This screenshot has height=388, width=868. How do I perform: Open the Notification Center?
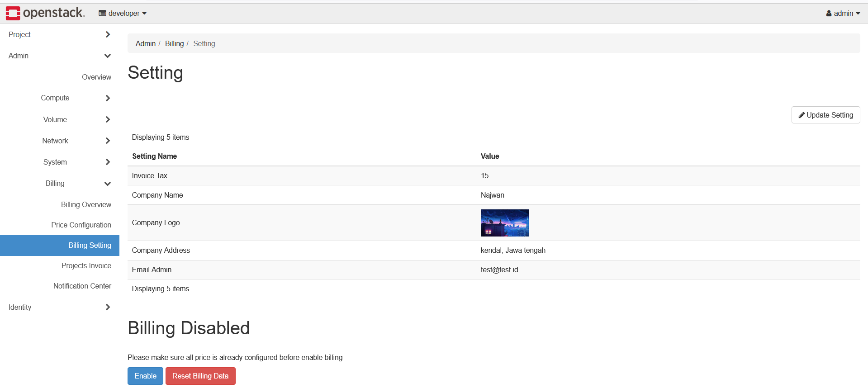click(x=82, y=286)
